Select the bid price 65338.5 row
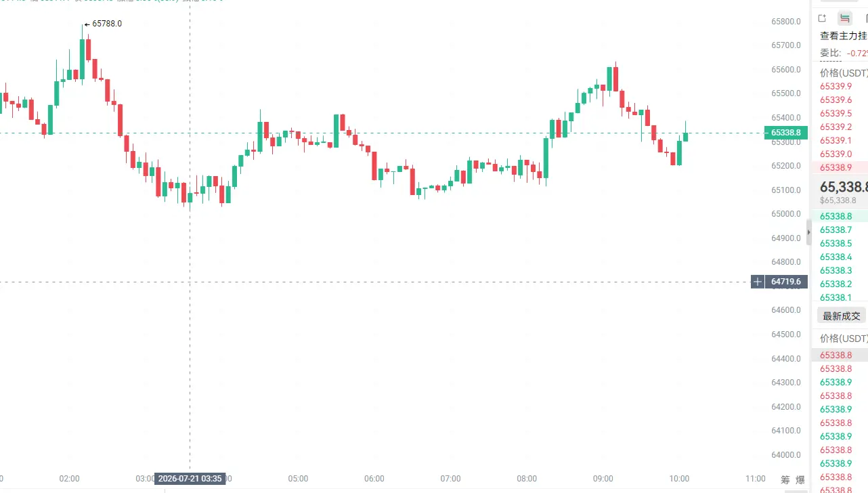Screen dimensions: 868x493 pos(840,243)
